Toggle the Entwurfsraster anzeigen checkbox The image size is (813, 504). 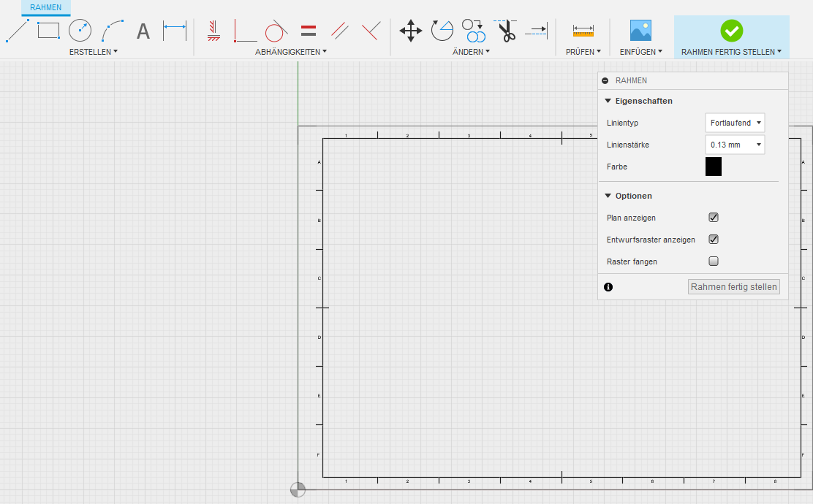(714, 240)
